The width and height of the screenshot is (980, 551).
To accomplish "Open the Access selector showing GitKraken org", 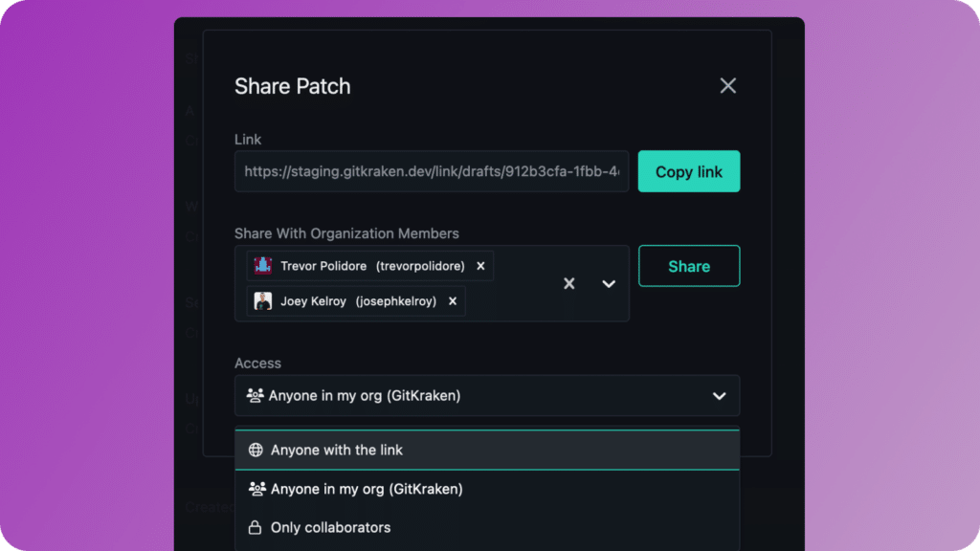I will [487, 395].
